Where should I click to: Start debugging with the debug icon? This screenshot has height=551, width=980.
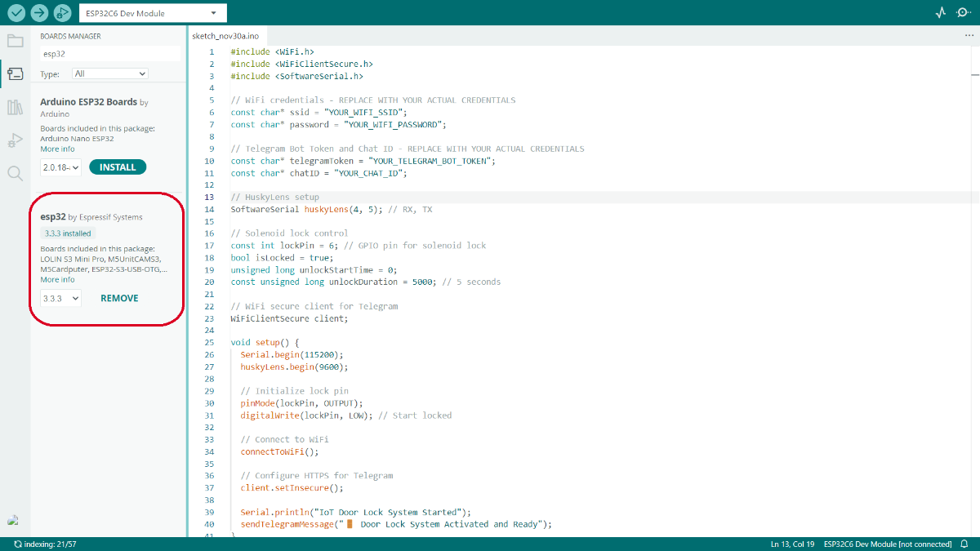tap(62, 13)
